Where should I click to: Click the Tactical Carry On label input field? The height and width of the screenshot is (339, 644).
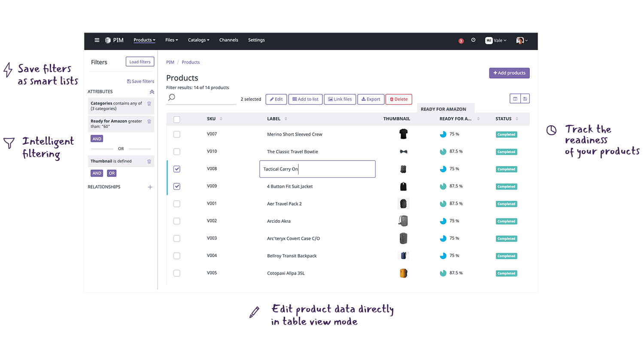(x=317, y=169)
